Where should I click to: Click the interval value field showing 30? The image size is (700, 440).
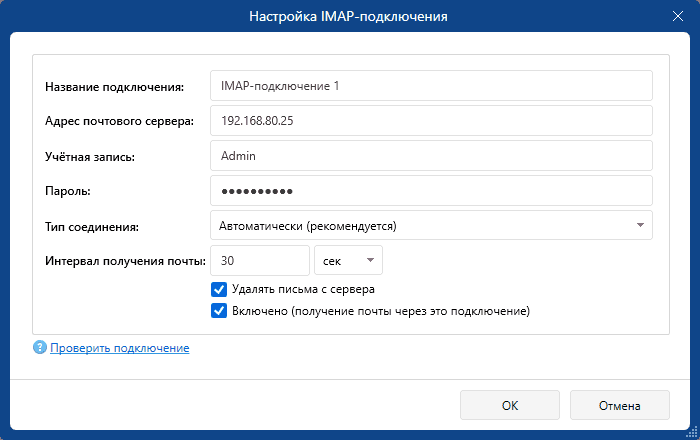pyautogui.click(x=259, y=260)
